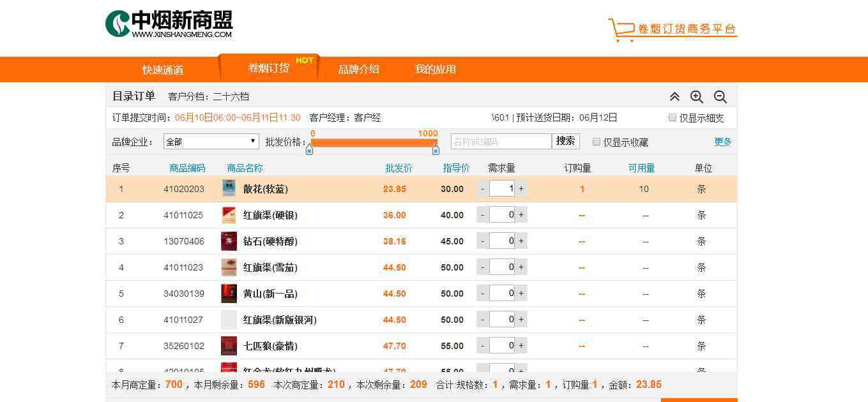Click quantity field for 七匹狼(豪情)
This screenshot has height=402, width=868.
click(502, 346)
